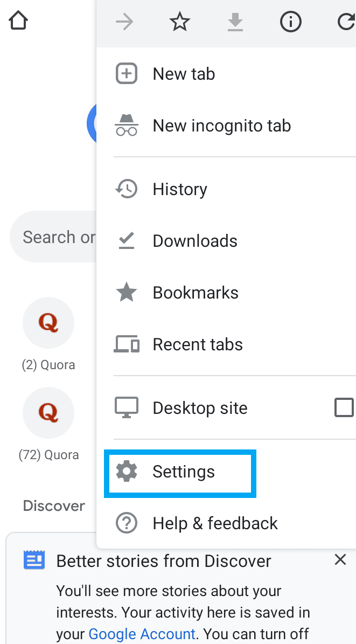356x644 pixels.
Task: Enable the Desktop site checkbox
Action: [x=344, y=408]
